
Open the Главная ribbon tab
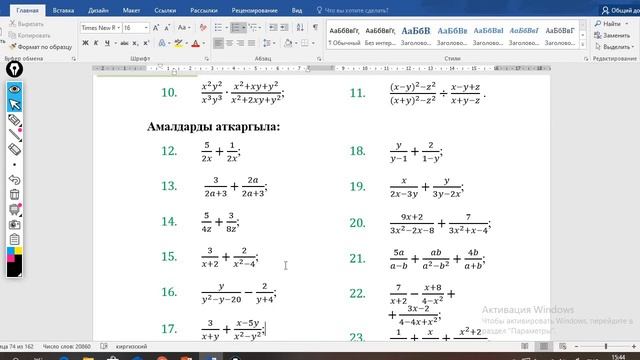click(27, 10)
